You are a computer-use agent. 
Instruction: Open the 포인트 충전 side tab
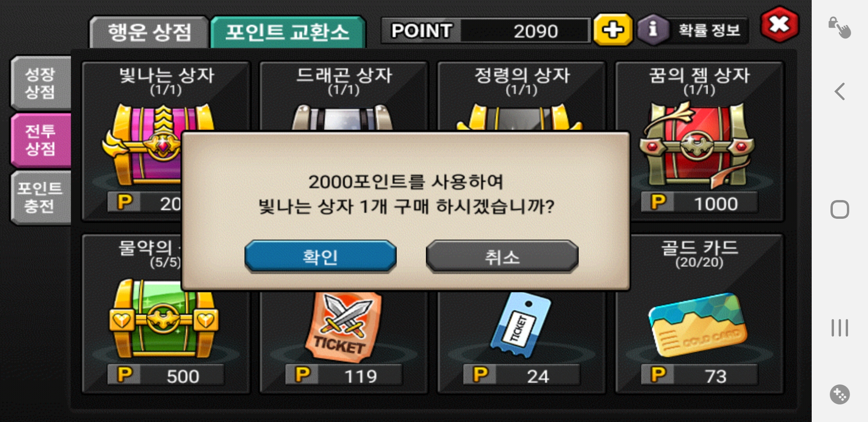(41, 197)
